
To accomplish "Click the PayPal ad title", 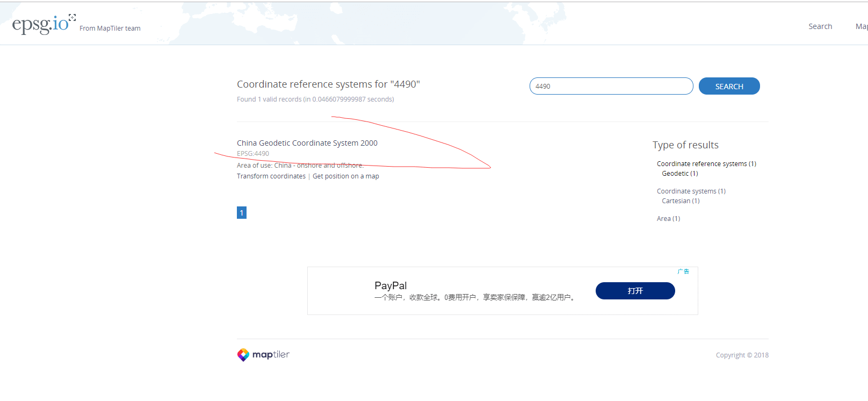I will 390,285.
